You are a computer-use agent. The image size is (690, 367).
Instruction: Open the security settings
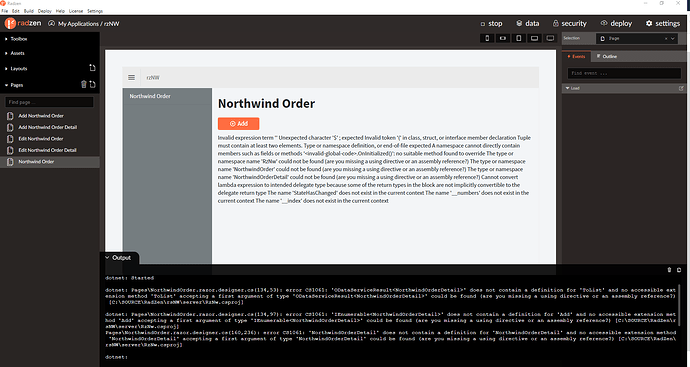coord(569,23)
